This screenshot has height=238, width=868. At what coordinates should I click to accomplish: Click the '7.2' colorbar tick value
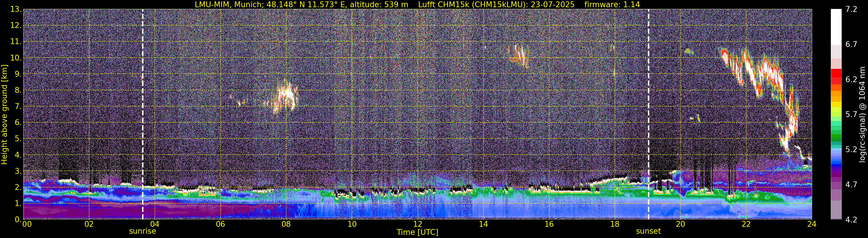coord(851,10)
